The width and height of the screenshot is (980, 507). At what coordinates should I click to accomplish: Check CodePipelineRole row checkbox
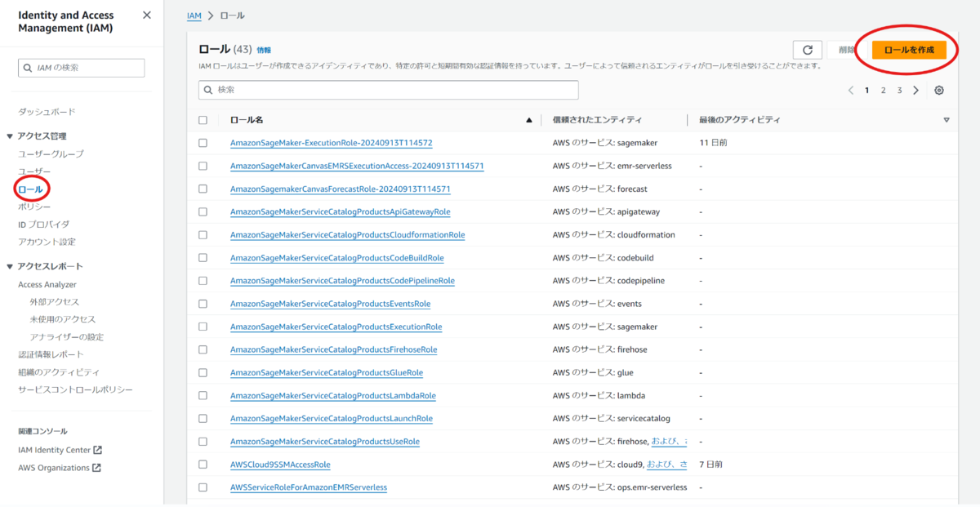tap(203, 281)
